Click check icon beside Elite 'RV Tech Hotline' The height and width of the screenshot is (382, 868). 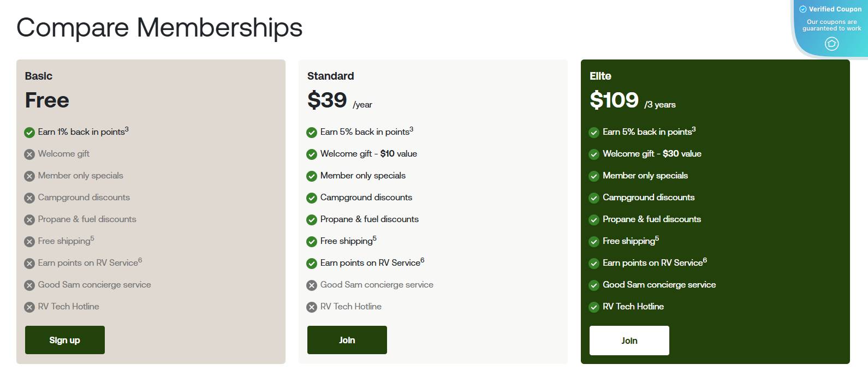pyautogui.click(x=594, y=307)
